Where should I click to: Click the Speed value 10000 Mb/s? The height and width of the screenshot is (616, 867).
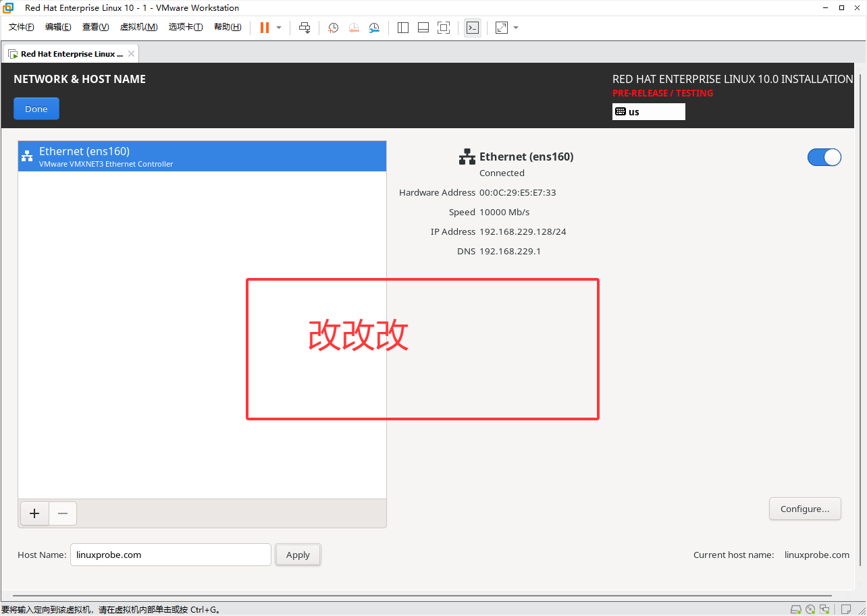[x=504, y=212]
